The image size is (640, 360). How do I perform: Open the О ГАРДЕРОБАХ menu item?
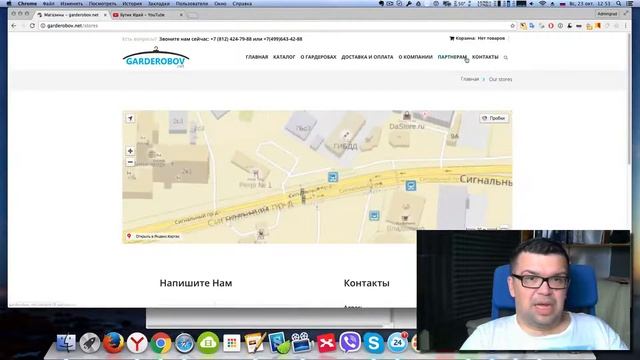coord(318,57)
